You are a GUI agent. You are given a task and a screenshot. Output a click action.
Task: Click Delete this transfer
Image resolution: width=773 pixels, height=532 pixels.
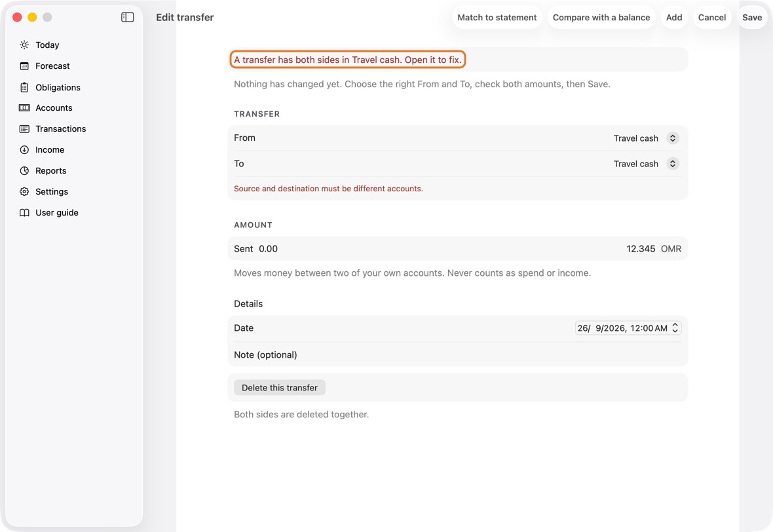pos(280,388)
